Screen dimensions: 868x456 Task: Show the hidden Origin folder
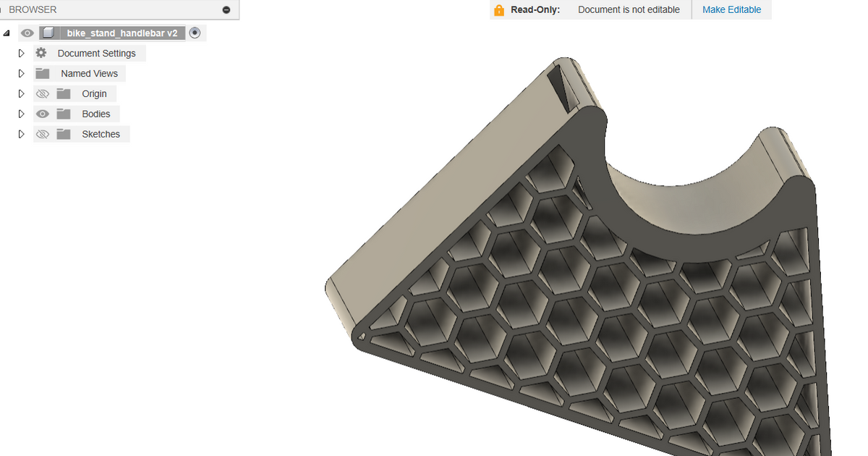click(x=43, y=94)
